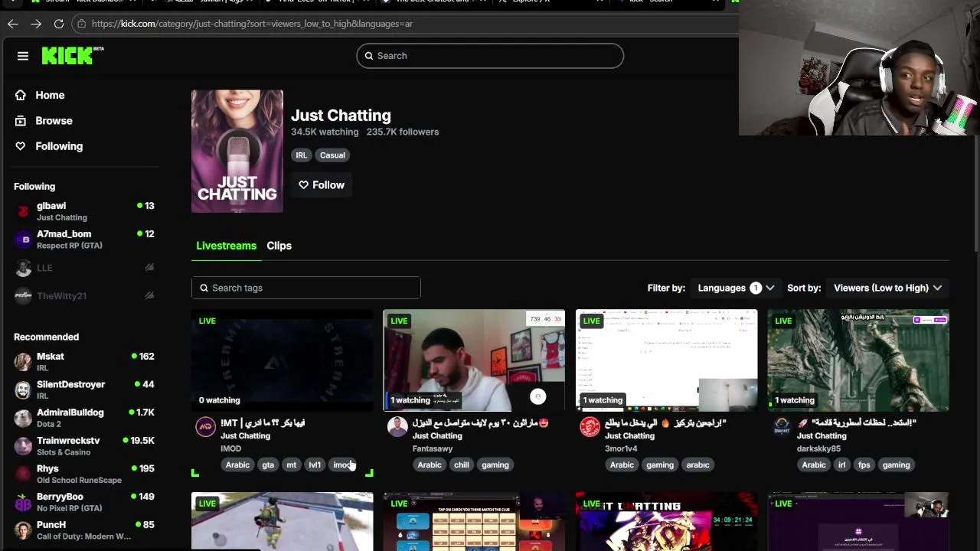Click the mt tag on IMOD stream
This screenshot has width=980, height=551.
click(291, 465)
